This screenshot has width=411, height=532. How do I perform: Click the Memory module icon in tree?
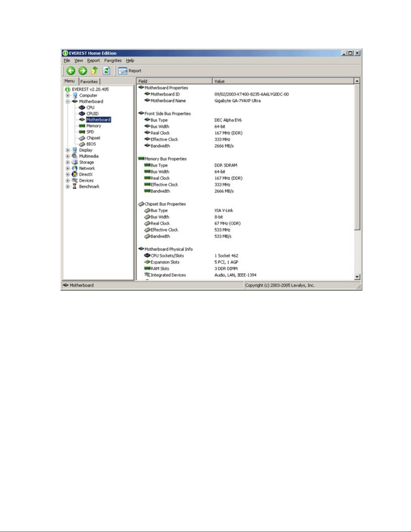point(82,126)
